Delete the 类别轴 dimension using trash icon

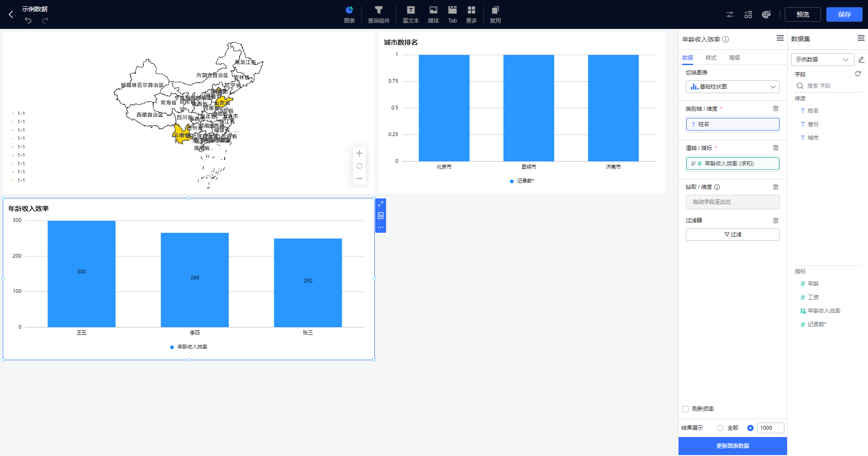(x=775, y=108)
